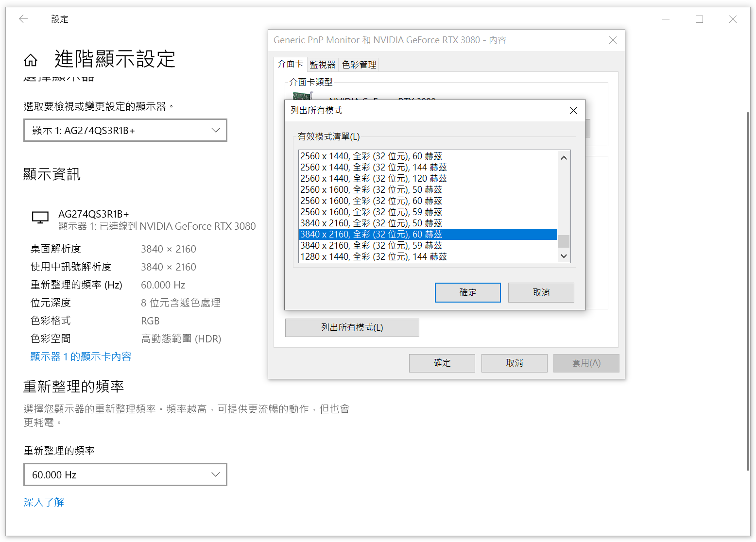Open the 深入了解 link
The width and height of the screenshot is (756, 542).
pyautogui.click(x=44, y=502)
